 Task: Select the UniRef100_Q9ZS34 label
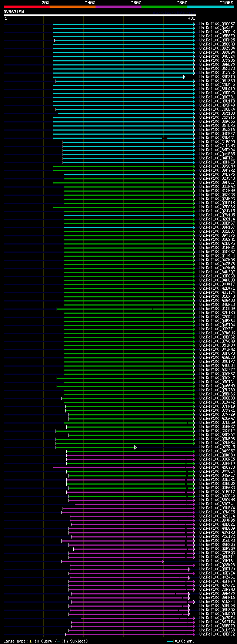pyautogui.click(x=217, y=48)
